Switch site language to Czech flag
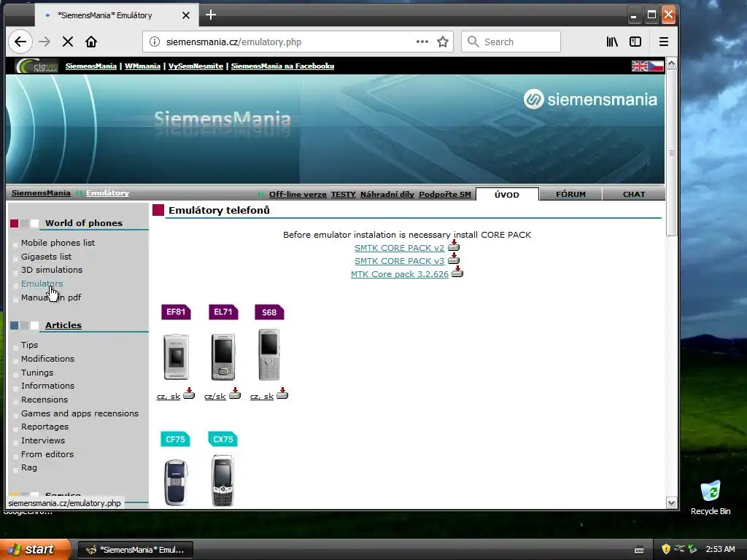Screen dimensions: 747x560 pos(656,66)
